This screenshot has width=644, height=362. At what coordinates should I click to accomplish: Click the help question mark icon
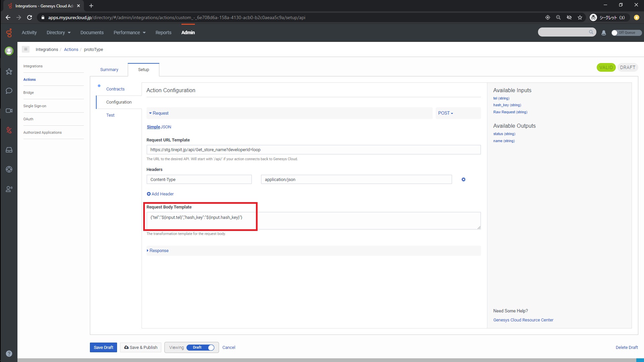click(x=9, y=354)
